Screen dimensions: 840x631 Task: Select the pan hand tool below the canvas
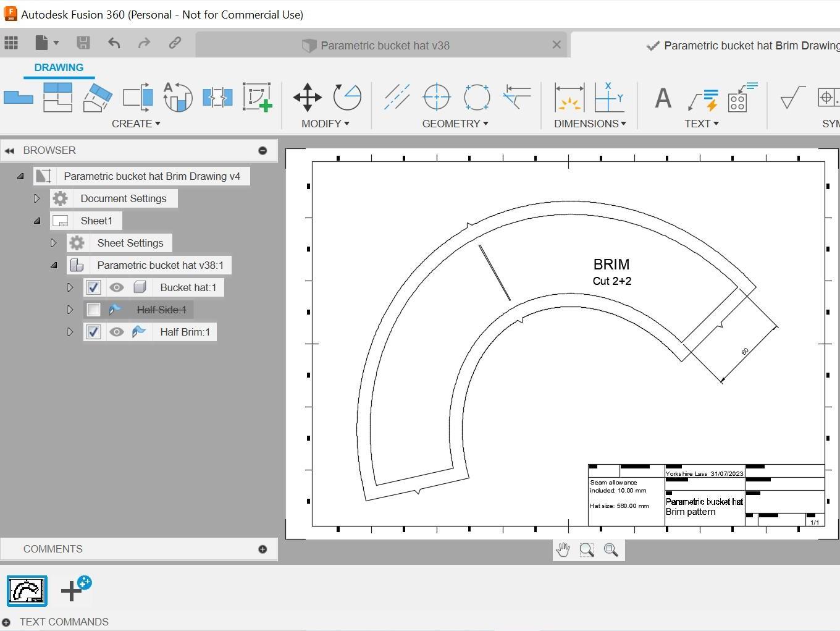pyautogui.click(x=563, y=549)
